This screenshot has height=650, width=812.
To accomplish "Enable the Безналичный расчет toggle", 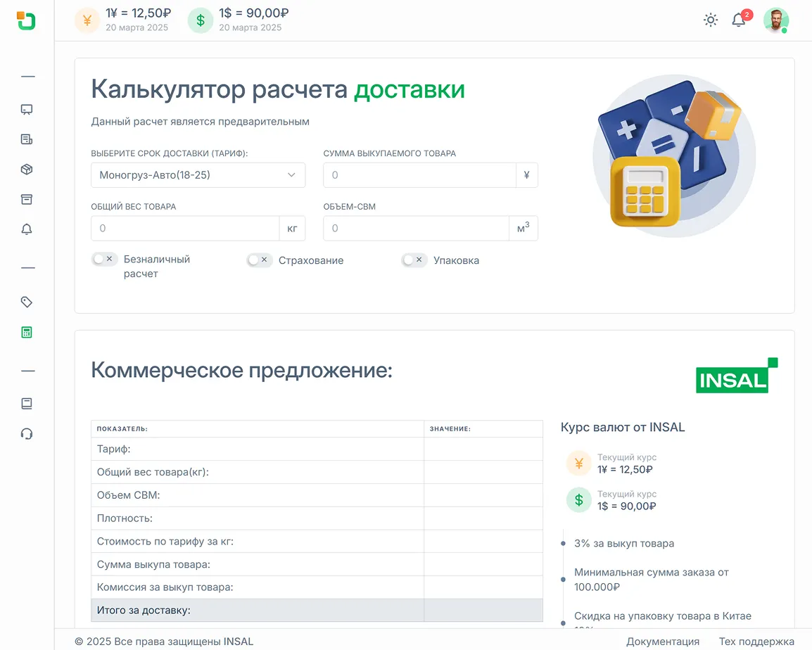I will coord(103,260).
